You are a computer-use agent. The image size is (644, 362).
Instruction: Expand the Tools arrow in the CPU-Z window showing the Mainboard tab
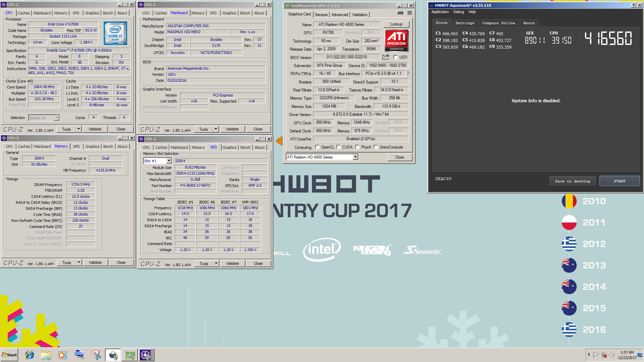pyautogui.click(x=216, y=129)
